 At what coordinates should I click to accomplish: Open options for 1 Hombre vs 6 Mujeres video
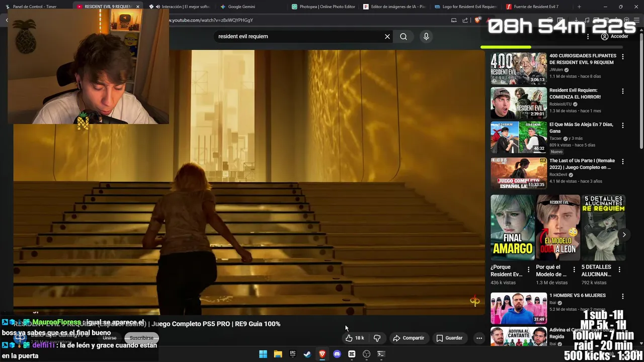(623, 297)
